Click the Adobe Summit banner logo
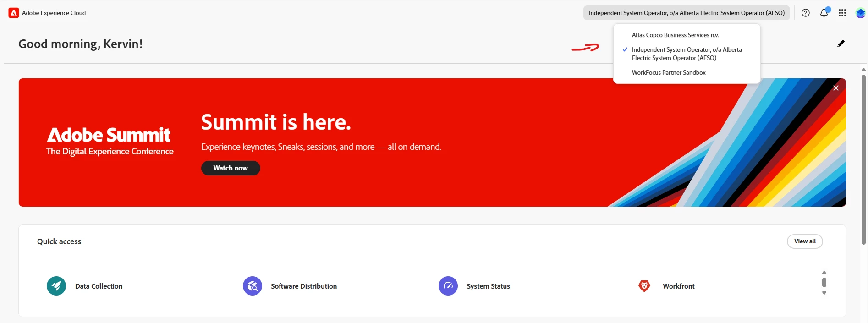The height and width of the screenshot is (323, 868). point(110,142)
